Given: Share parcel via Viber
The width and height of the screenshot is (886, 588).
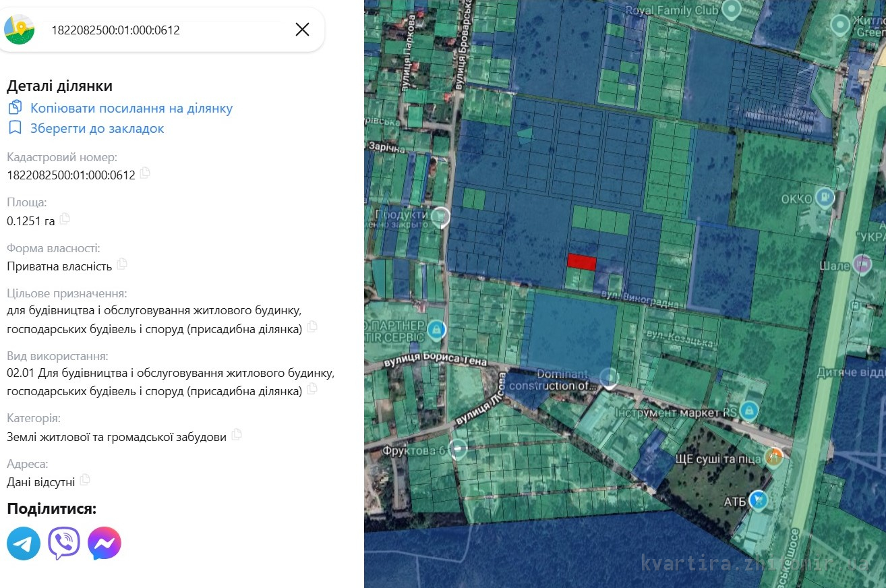Looking at the screenshot, I should pyautogui.click(x=64, y=543).
